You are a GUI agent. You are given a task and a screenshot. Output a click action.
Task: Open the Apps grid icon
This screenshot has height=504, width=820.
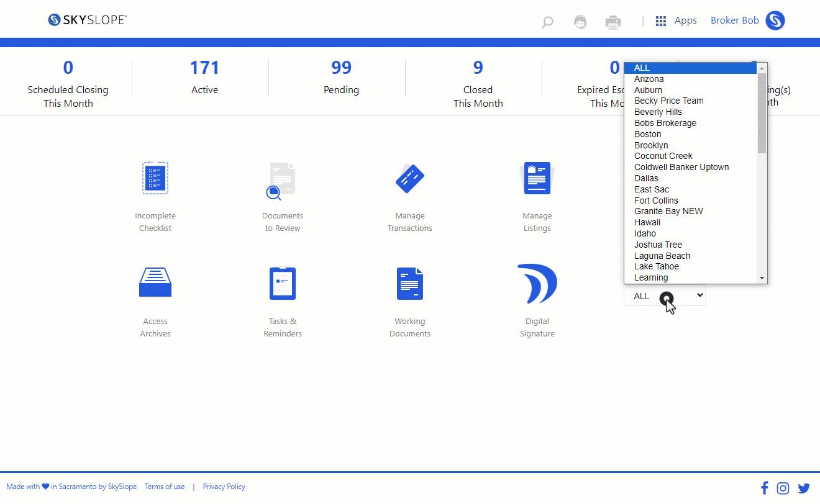click(661, 20)
